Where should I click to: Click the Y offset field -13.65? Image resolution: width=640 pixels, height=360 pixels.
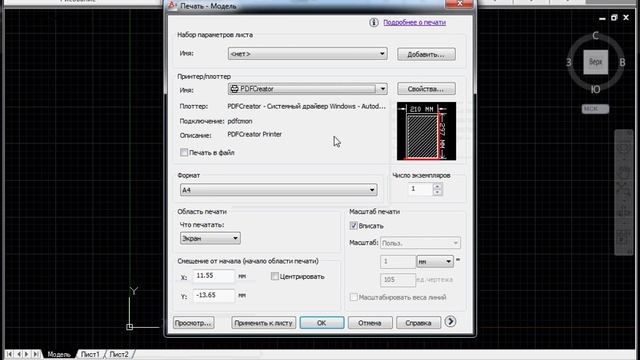[x=214, y=295]
